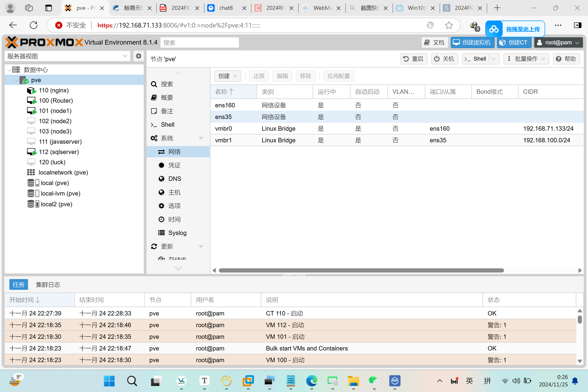The height and width of the screenshot is (392, 588).
Task: Collapse the 系统 submenu
Action: pos(201,138)
